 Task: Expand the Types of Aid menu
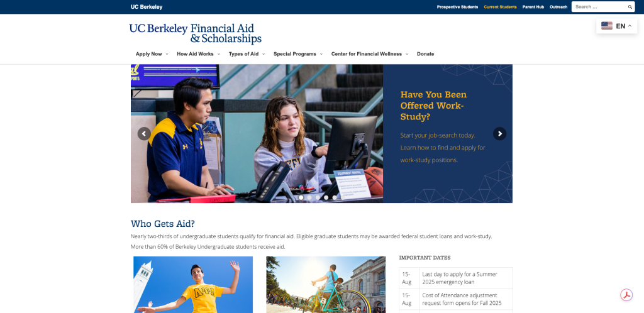click(x=247, y=54)
